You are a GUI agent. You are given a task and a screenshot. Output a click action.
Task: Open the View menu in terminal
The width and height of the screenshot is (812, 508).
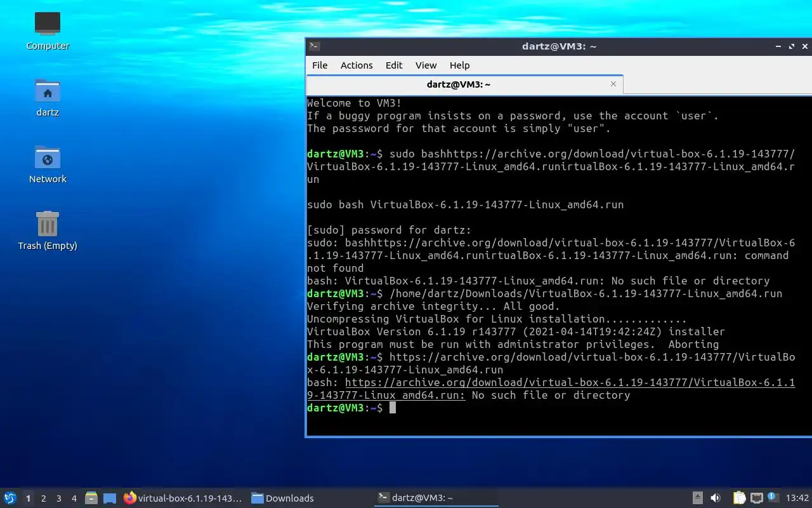426,65
